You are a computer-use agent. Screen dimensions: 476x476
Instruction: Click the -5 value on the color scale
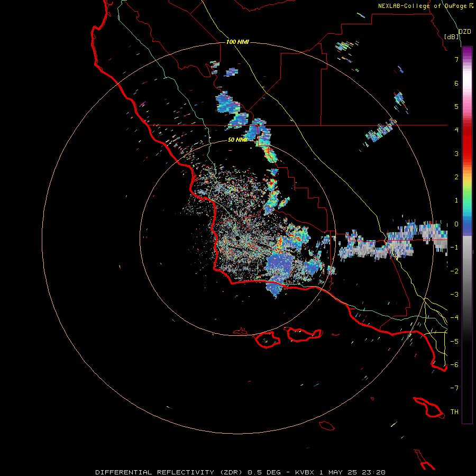454,342
